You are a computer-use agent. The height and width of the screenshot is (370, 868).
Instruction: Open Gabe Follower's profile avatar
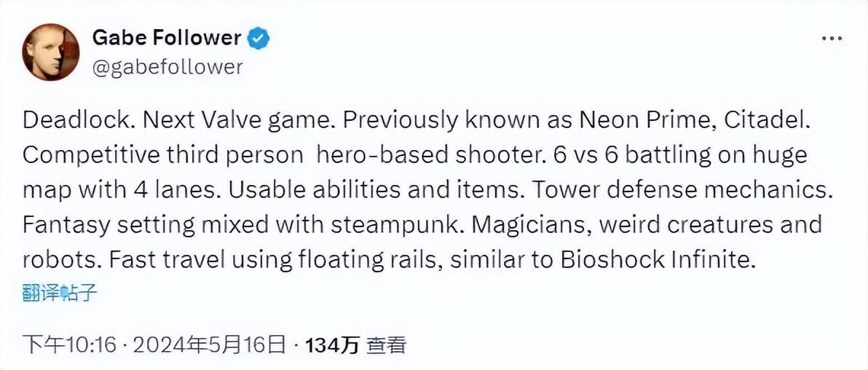pos(51,52)
